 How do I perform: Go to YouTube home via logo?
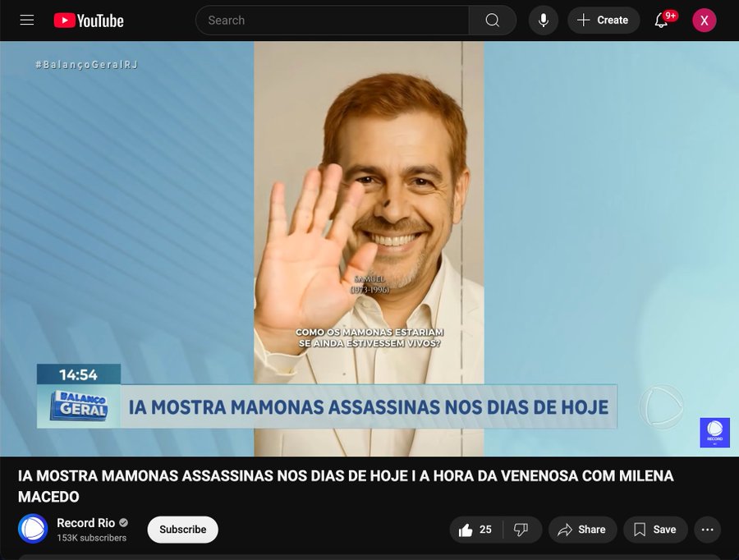(89, 21)
